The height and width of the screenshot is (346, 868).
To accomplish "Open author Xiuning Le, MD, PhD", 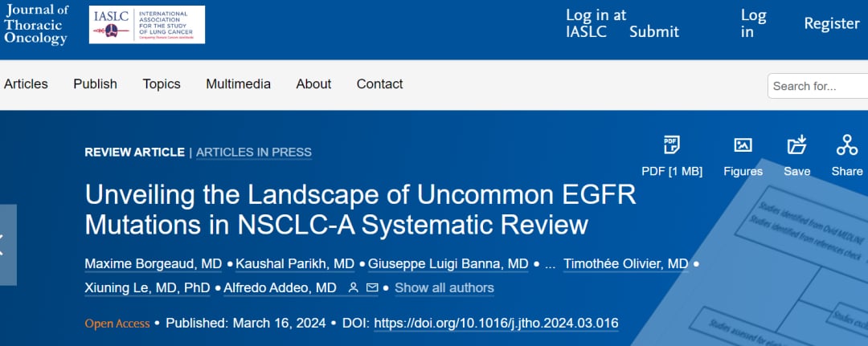I will pos(147,287).
